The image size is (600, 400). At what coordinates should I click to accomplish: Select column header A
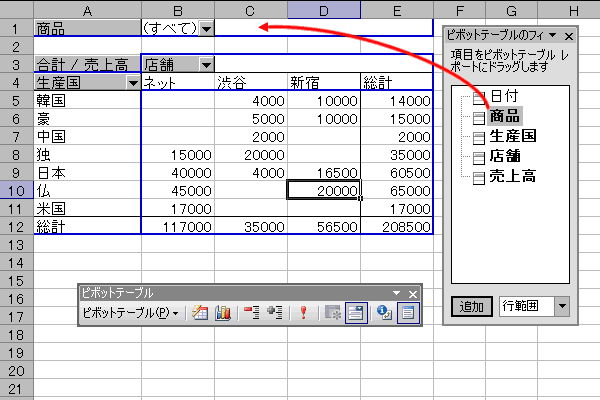click(88, 10)
